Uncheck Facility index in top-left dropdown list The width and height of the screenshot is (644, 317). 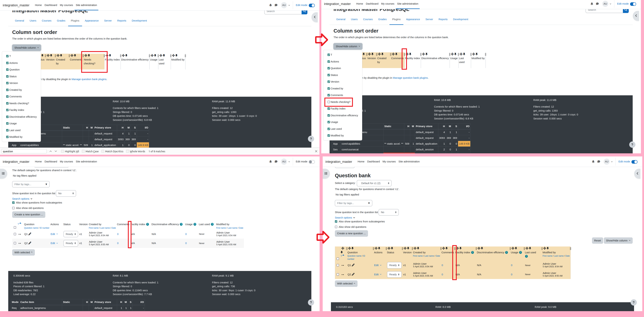click(x=7, y=110)
